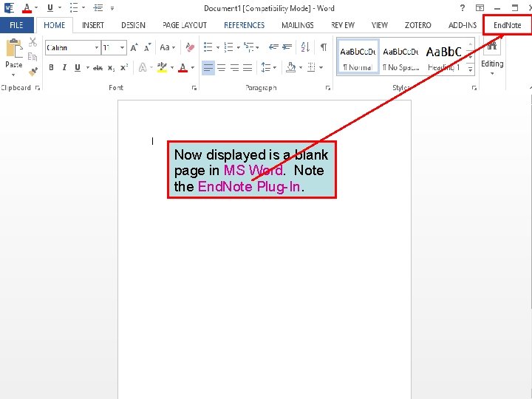Switch to PAGE LAYOUT tab
532x399 pixels.
(x=185, y=25)
